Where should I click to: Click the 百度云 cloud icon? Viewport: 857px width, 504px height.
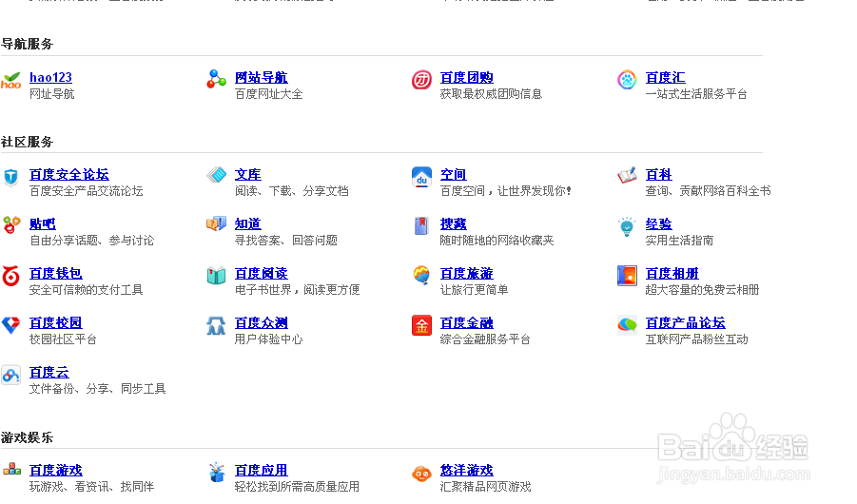10,375
